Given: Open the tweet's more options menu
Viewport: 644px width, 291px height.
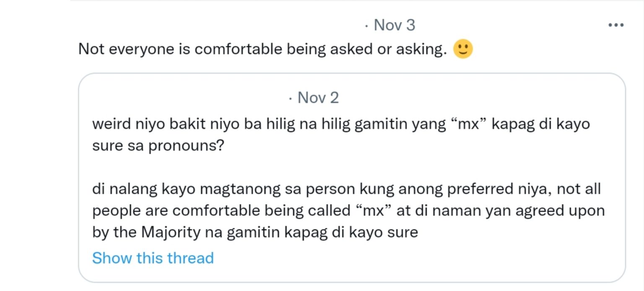Looking at the screenshot, I should tap(615, 25).
